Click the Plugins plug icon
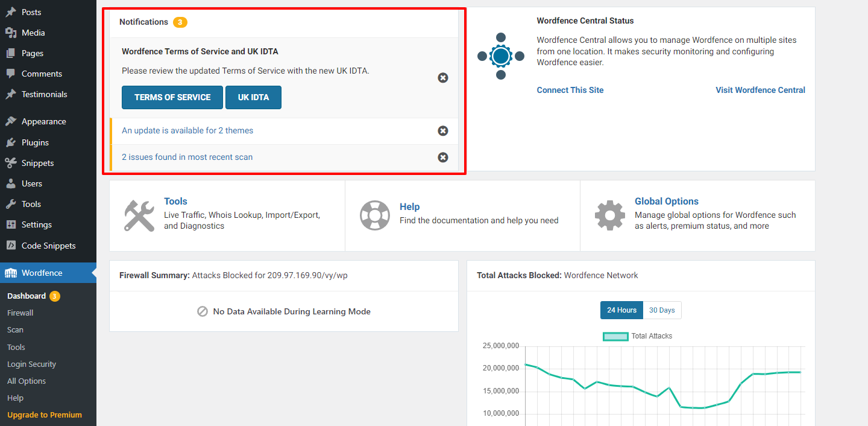This screenshot has width=868, height=426. pyautogui.click(x=11, y=142)
